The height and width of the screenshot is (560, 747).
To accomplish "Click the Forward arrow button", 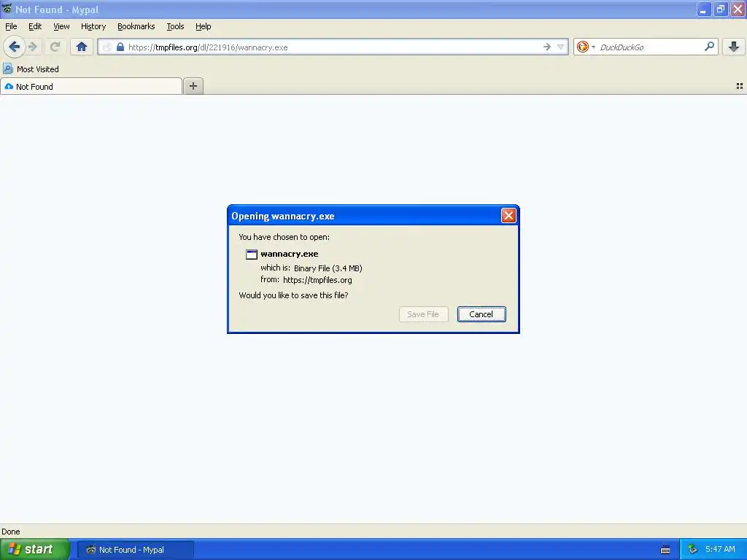I will 33,47.
